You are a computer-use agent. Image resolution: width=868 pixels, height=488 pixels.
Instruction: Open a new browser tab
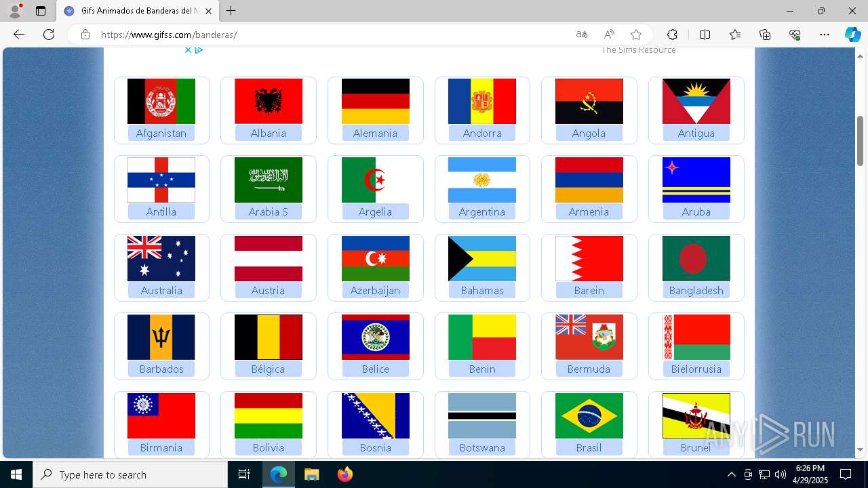click(231, 11)
